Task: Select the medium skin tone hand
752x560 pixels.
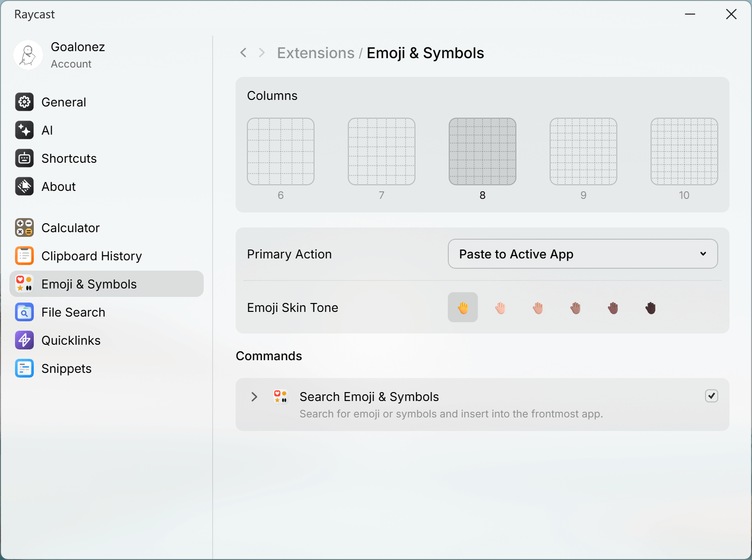Action: [576, 308]
